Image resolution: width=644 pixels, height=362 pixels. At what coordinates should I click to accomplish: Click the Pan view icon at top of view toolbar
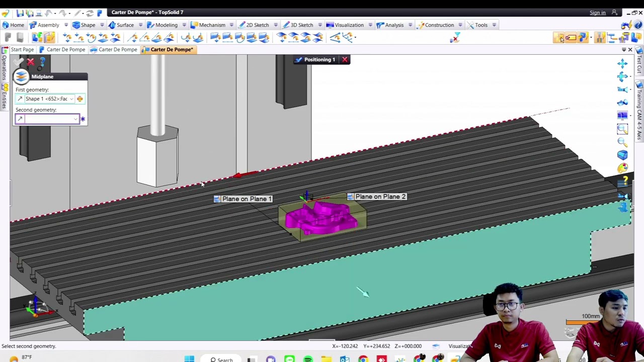click(x=622, y=63)
